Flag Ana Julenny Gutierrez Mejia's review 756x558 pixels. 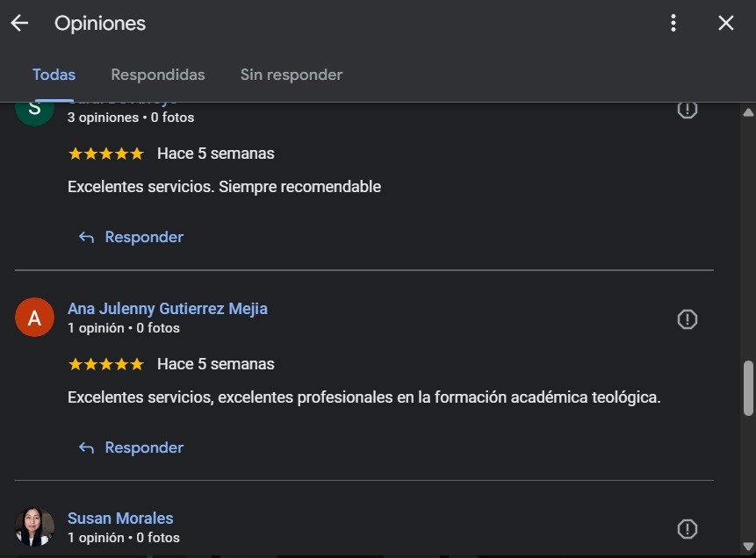pyautogui.click(x=688, y=319)
